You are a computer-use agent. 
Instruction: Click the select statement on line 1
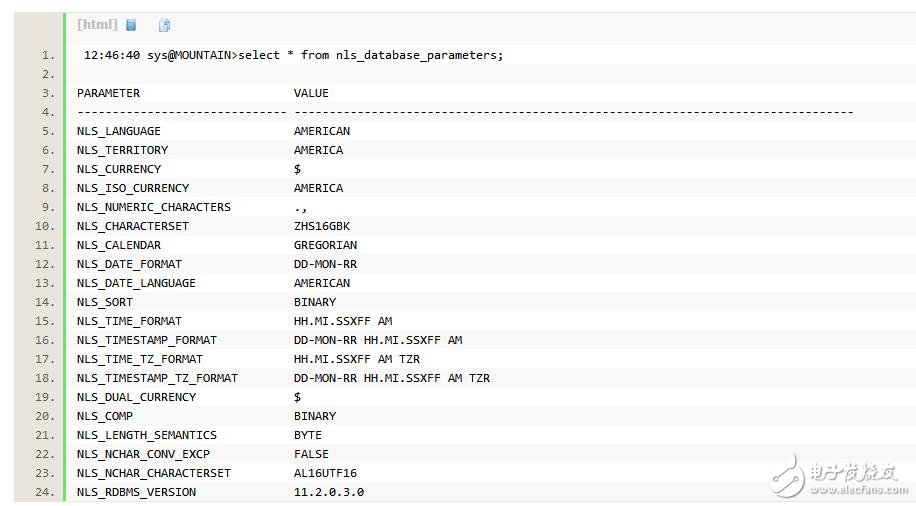click(370, 55)
